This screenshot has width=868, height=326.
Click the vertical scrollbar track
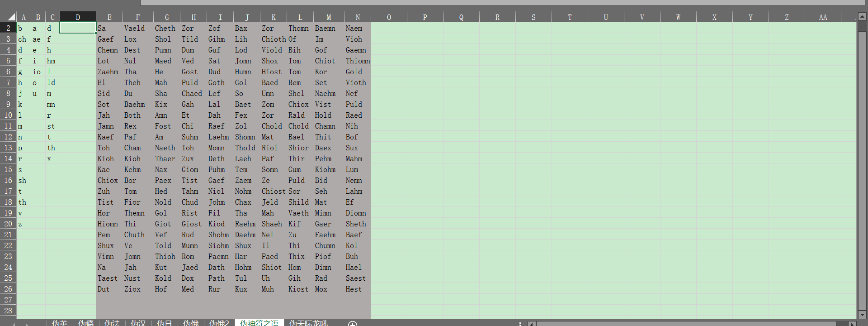(x=862, y=166)
